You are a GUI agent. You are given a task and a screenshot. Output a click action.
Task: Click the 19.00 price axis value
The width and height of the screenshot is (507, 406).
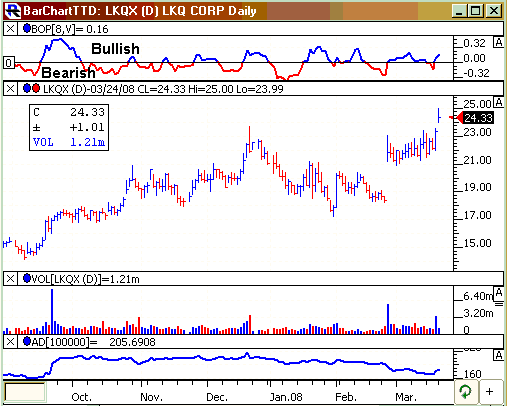tap(477, 187)
